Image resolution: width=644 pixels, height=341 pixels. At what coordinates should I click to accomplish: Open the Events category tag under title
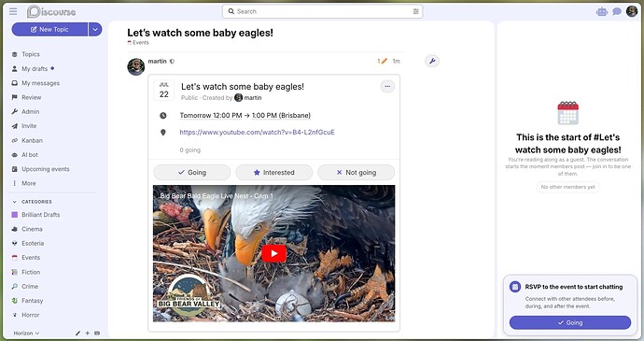click(138, 42)
